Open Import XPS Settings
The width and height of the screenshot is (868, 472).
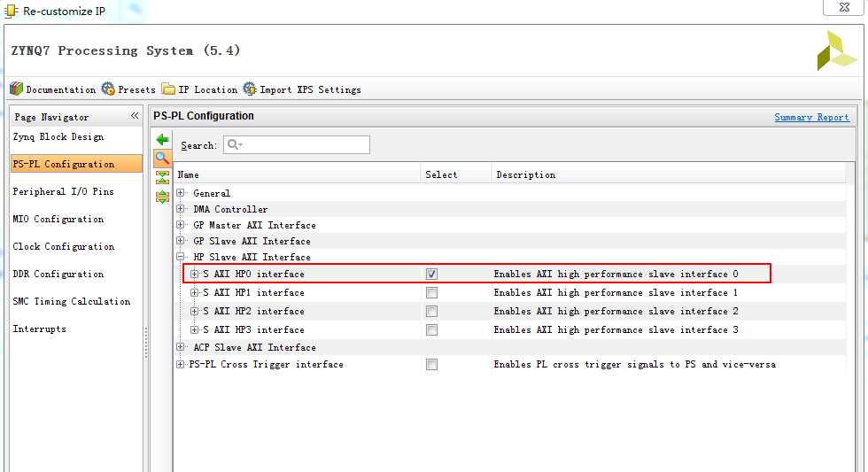pyautogui.click(x=302, y=89)
